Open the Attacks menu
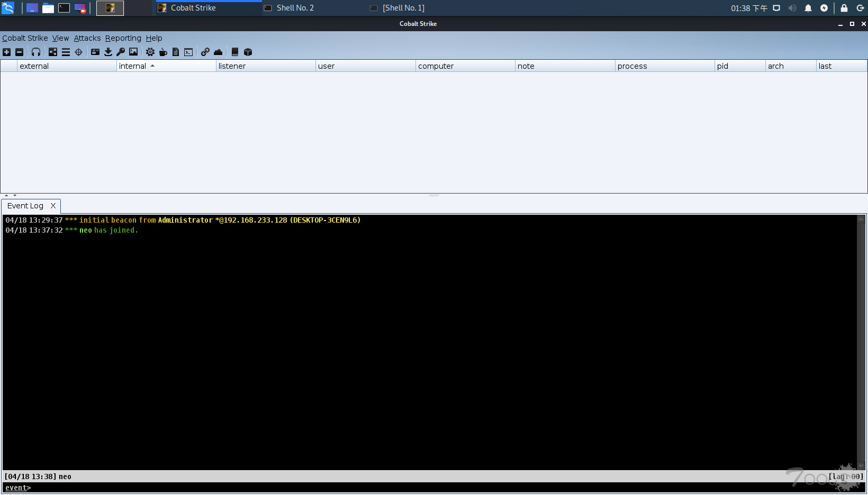 (x=87, y=38)
